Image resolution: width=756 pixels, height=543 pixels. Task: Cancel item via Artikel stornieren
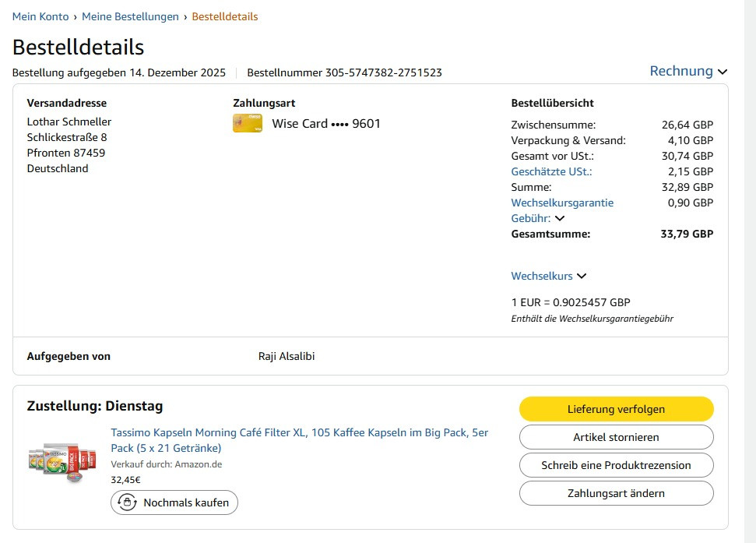point(616,437)
